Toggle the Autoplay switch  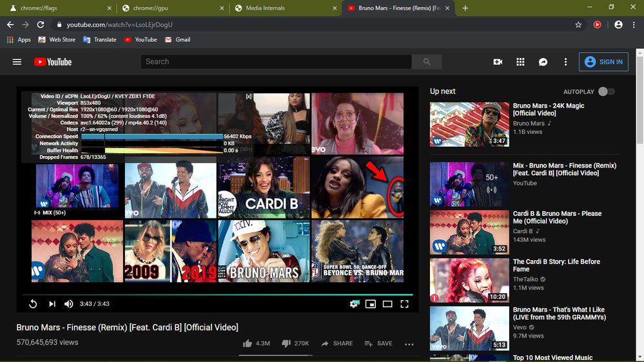click(x=606, y=91)
